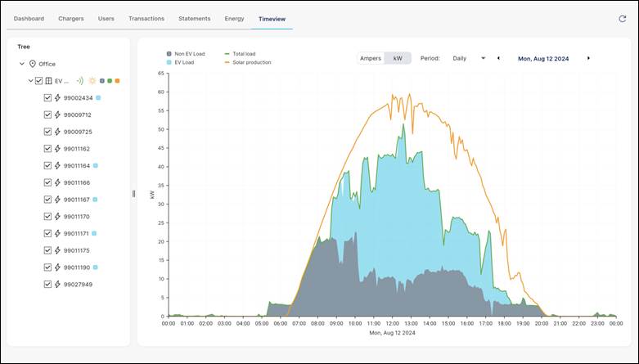Uncheck the charger 99027949 checkbox
The height and width of the screenshot is (364, 639).
(47, 284)
